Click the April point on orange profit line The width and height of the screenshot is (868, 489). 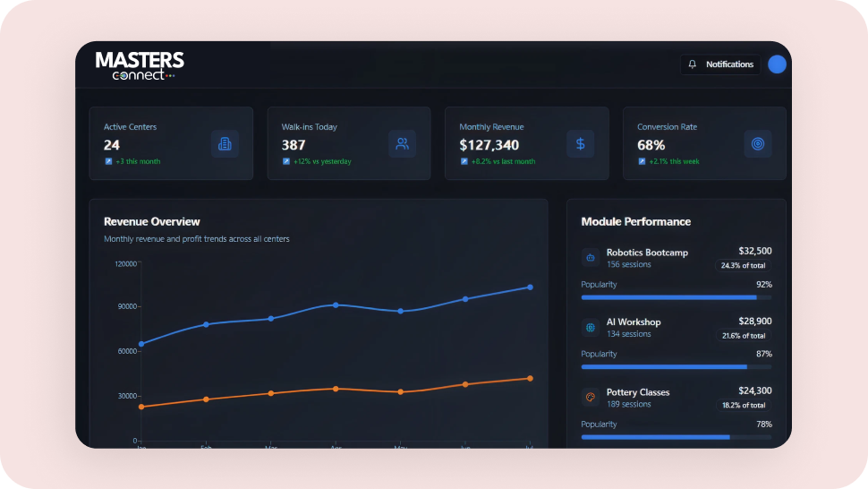pos(336,389)
